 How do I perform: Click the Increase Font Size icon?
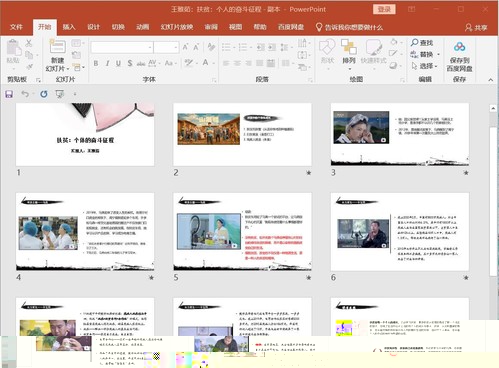pos(185,47)
